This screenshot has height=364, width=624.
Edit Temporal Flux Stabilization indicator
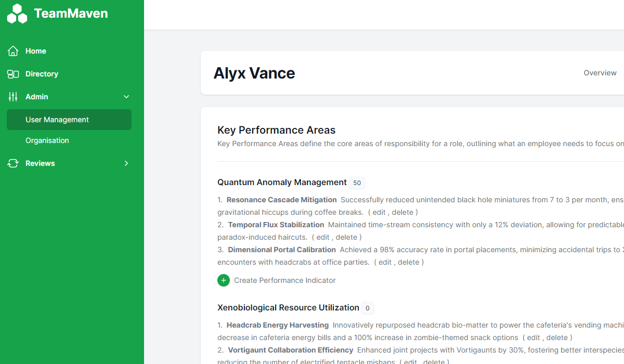click(323, 237)
